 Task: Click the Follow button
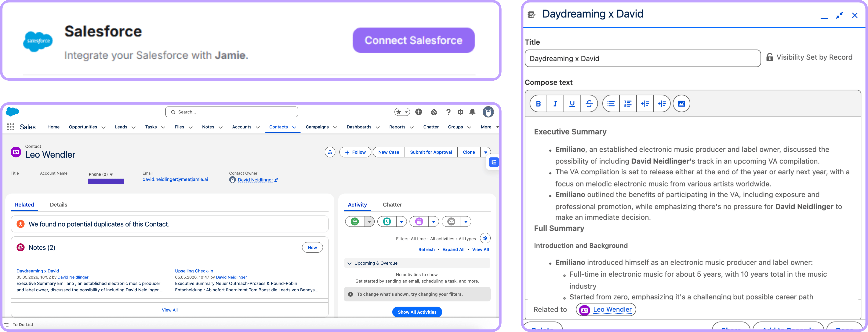click(355, 152)
